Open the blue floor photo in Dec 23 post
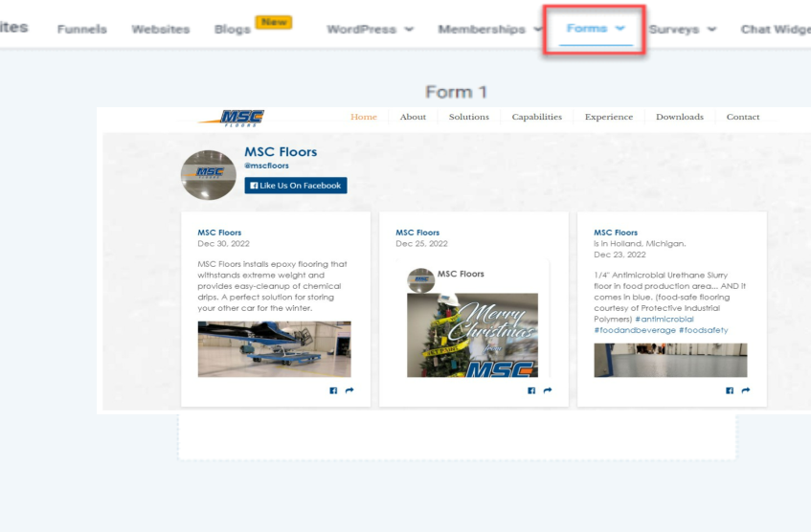811x532 pixels. click(670, 361)
